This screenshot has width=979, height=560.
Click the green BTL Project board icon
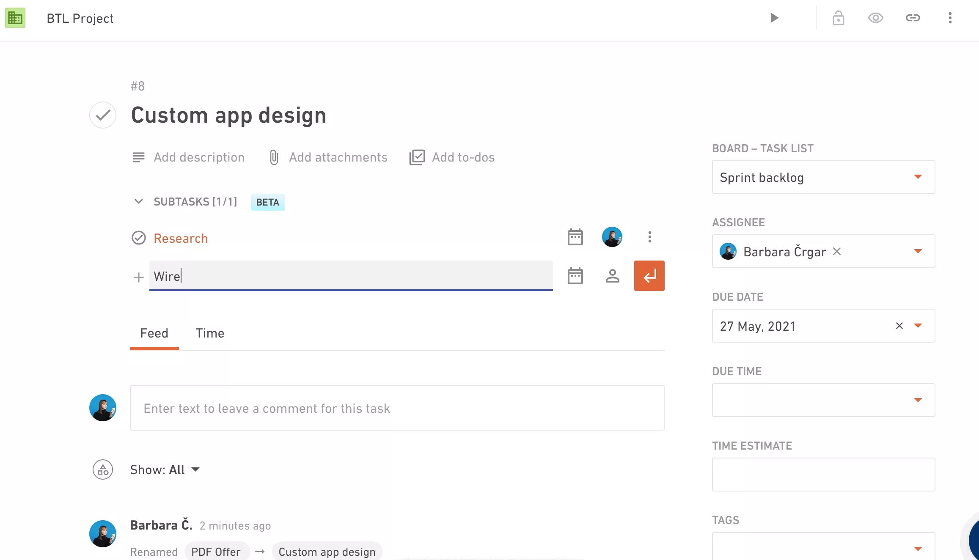(15, 18)
